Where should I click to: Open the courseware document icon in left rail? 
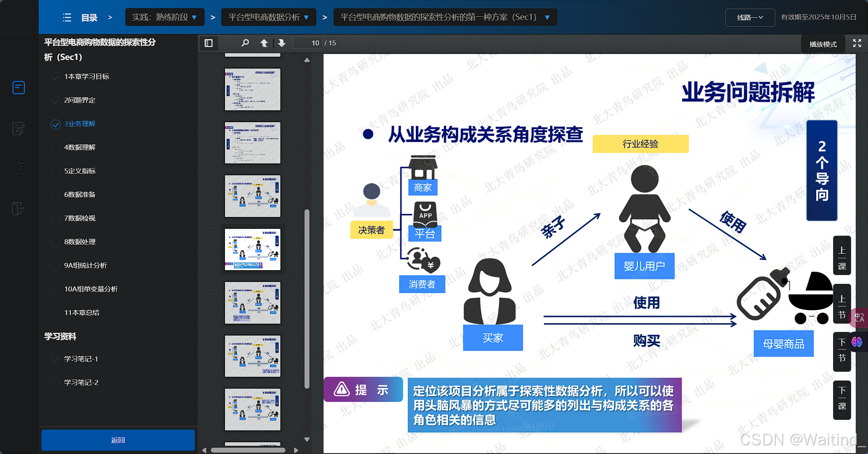pos(19,88)
